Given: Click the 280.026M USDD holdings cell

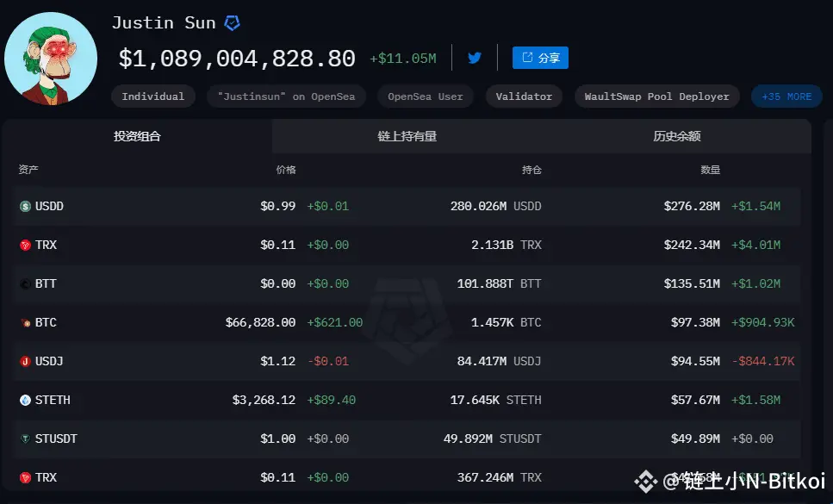Looking at the screenshot, I should 495,206.
